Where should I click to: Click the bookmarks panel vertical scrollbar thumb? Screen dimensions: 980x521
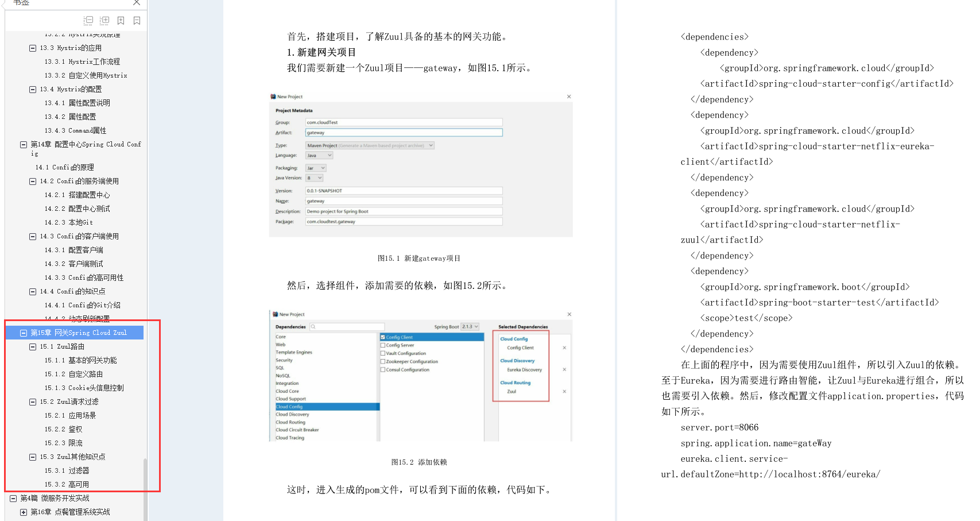coord(145,488)
